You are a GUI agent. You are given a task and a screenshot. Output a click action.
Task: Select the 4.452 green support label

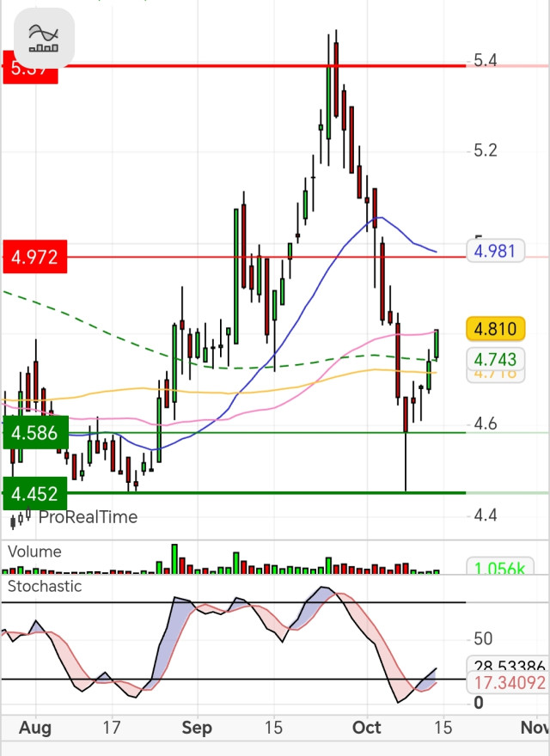click(34, 494)
